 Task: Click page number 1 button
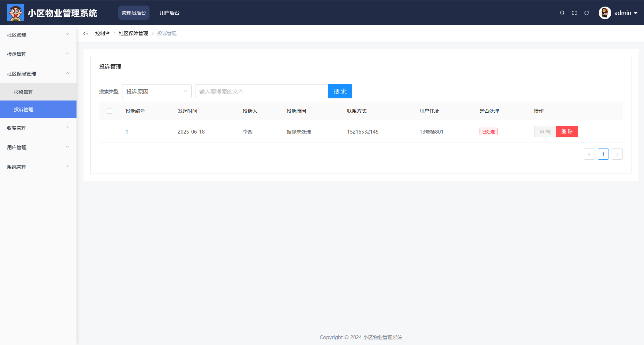tap(603, 154)
